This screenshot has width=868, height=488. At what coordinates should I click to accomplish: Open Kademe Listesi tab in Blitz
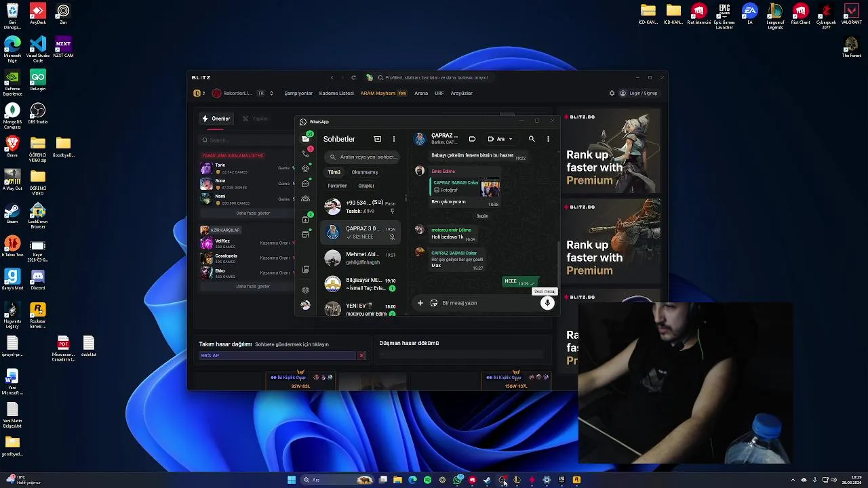pyautogui.click(x=336, y=94)
